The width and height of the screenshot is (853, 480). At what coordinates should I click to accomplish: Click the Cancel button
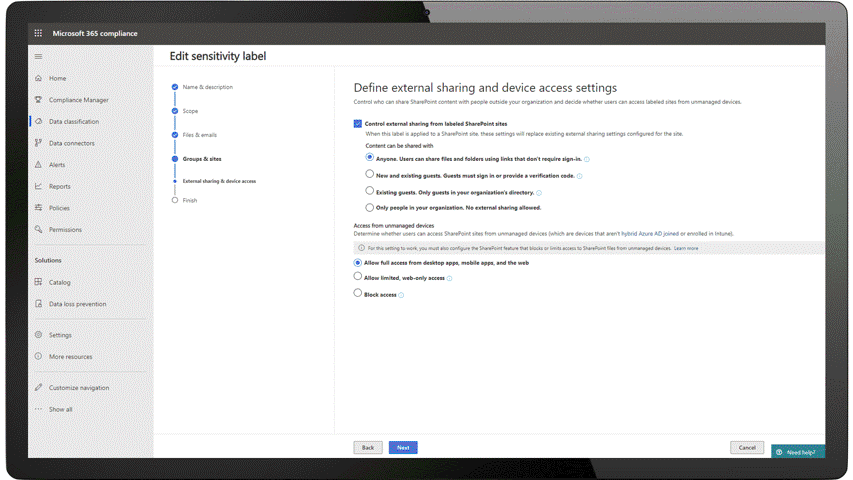747,447
